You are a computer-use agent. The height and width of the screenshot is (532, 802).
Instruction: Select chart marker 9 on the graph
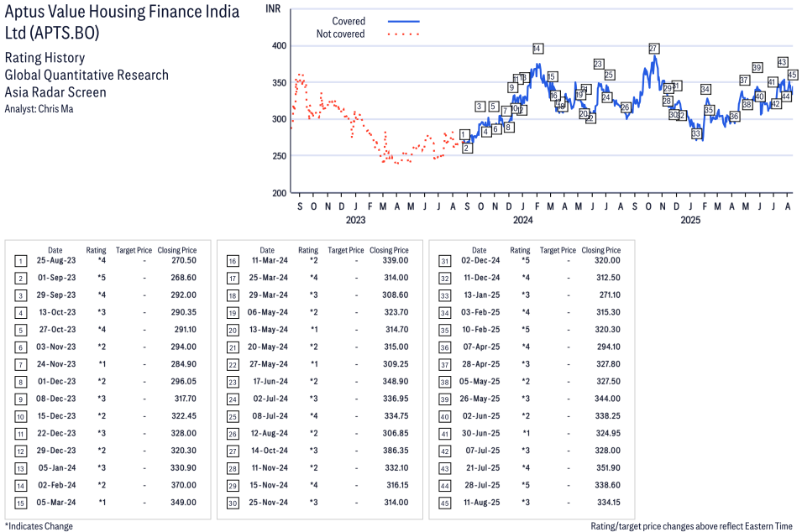[x=512, y=87]
